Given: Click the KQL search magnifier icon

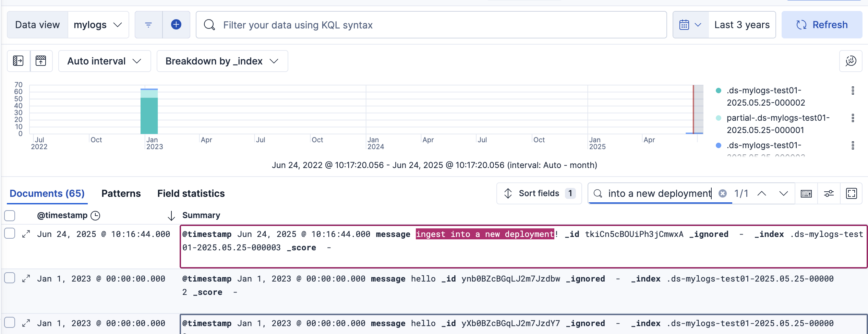Looking at the screenshot, I should (x=209, y=25).
